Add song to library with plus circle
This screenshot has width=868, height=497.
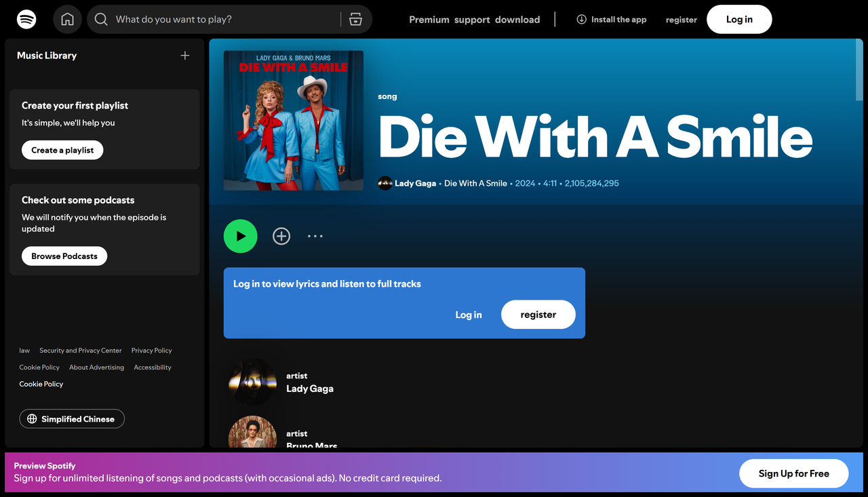[281, 236]
